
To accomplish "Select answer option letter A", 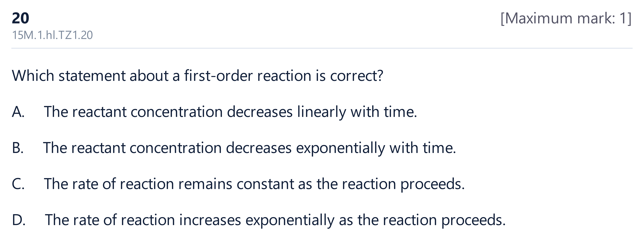I will click(x=18, y=112).
